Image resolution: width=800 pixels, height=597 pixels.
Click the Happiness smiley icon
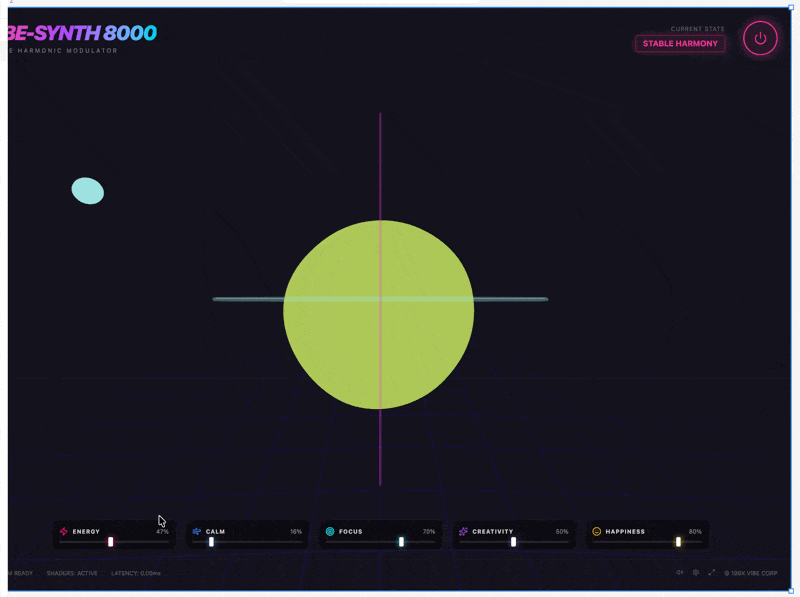tap(596, 532)
